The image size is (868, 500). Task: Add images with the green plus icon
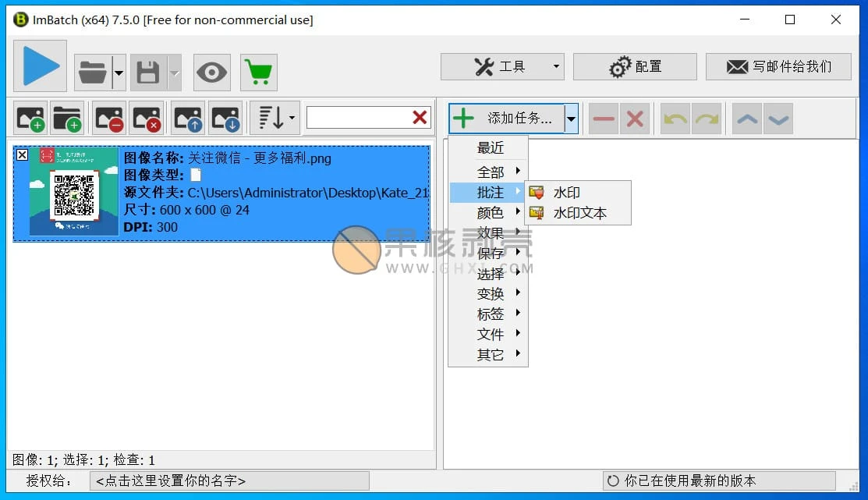coord(31,118)
